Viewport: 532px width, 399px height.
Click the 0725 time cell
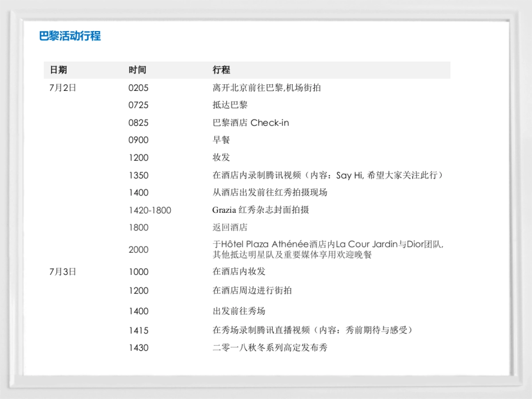pyautogui.click(x=138, y=105)
